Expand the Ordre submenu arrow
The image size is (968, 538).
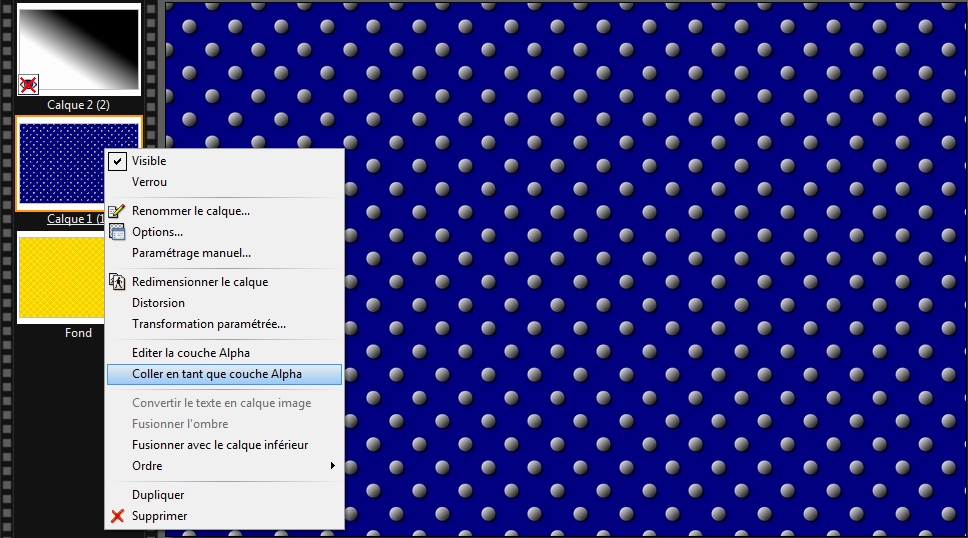(333, 466)
